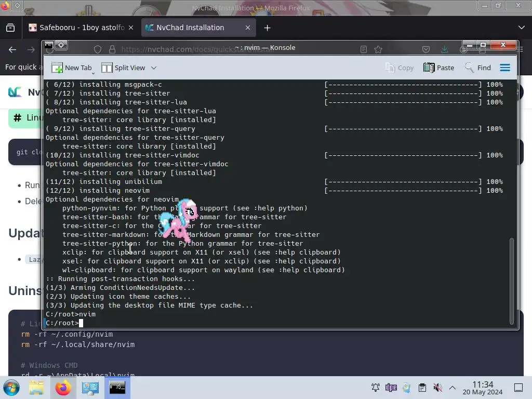Toggle the Konsole window pin on all desktops
532x399 pixels.
tap(61, 45)
